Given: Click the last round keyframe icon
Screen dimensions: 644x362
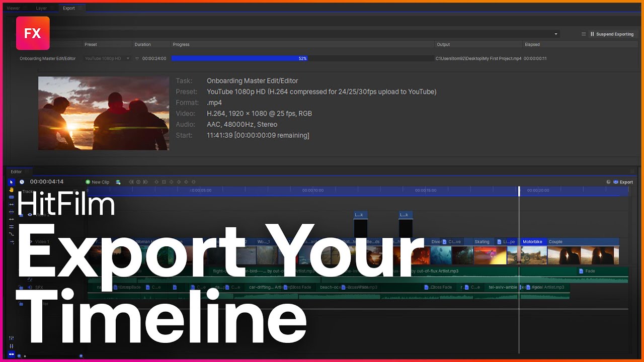Looking at the screenshot, I should (194, 182).
